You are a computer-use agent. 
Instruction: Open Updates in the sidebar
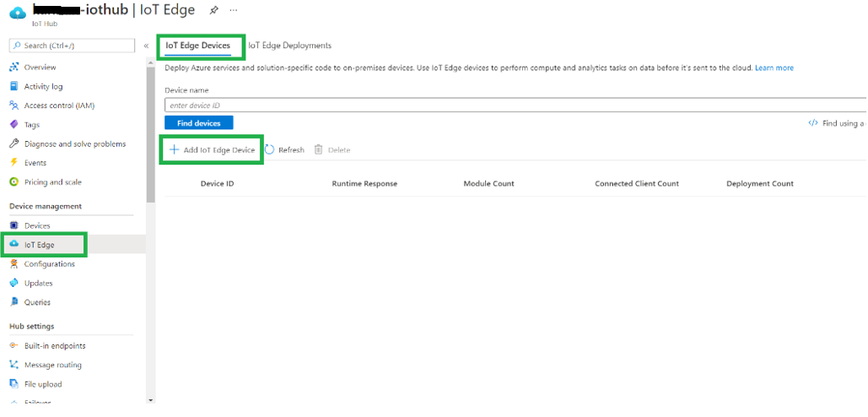click(38, 283)
